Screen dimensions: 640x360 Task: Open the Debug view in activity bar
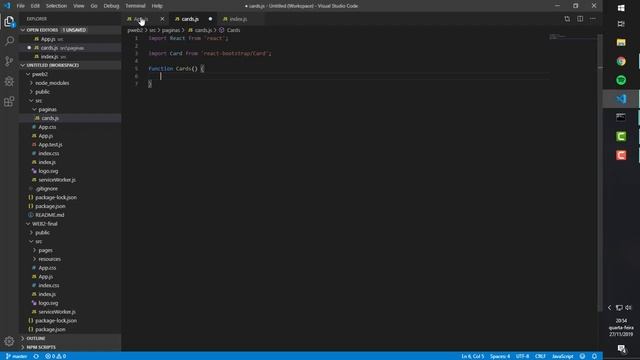9,81
